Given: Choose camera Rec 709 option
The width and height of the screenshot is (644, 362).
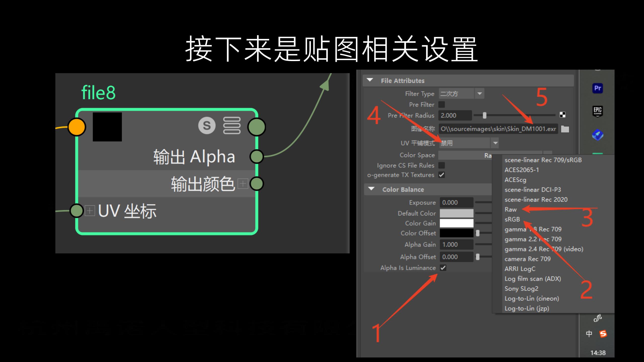Looking at the screenshot, I should click(528, 259).
